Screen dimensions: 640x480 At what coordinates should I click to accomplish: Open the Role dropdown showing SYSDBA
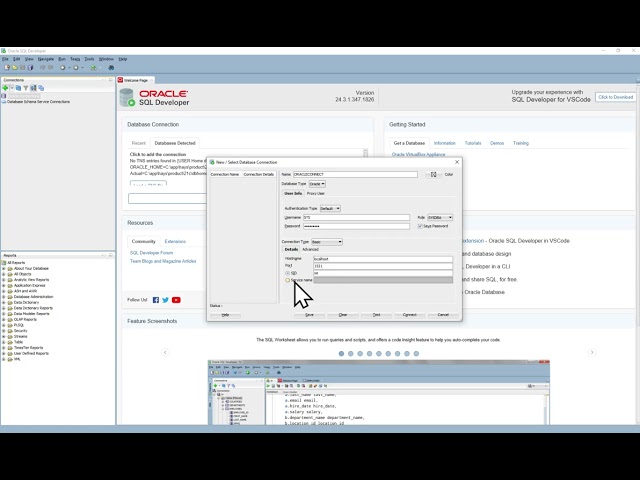click(440, 218)
